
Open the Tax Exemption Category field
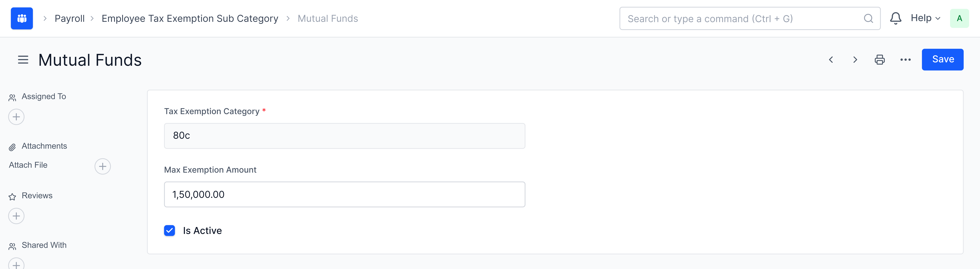click(x=344, y=136)
